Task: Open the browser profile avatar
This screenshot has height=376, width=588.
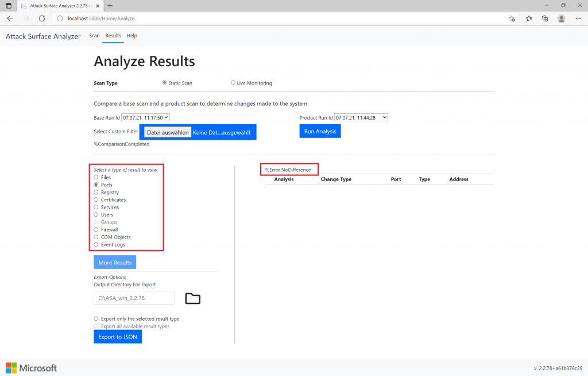Action: tap(562, 18)
